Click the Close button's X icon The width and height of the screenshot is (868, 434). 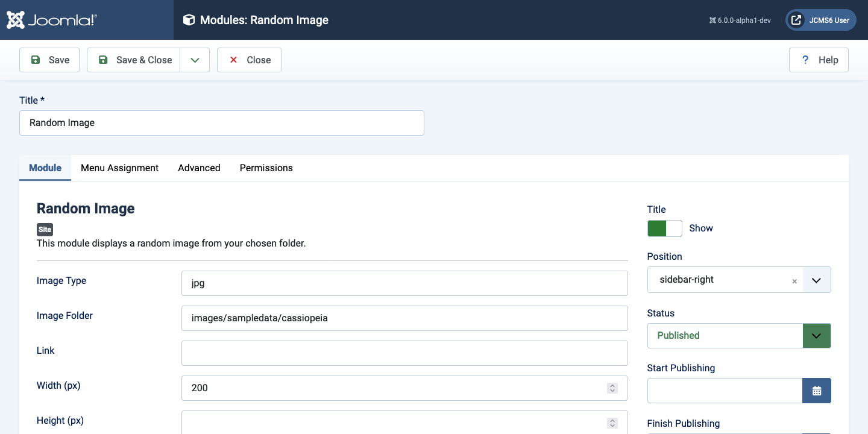pos(233,60)
